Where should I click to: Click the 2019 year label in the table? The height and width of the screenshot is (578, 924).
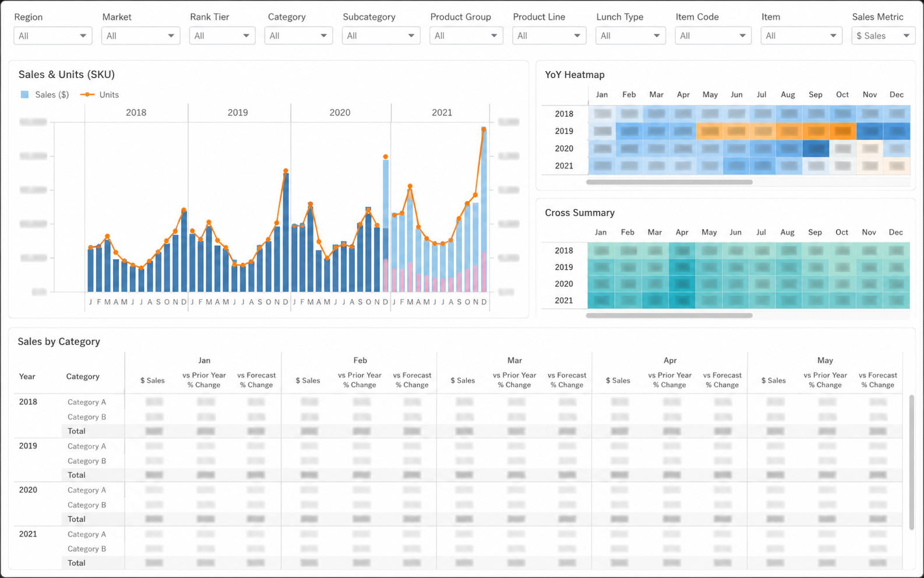(28, 446)
